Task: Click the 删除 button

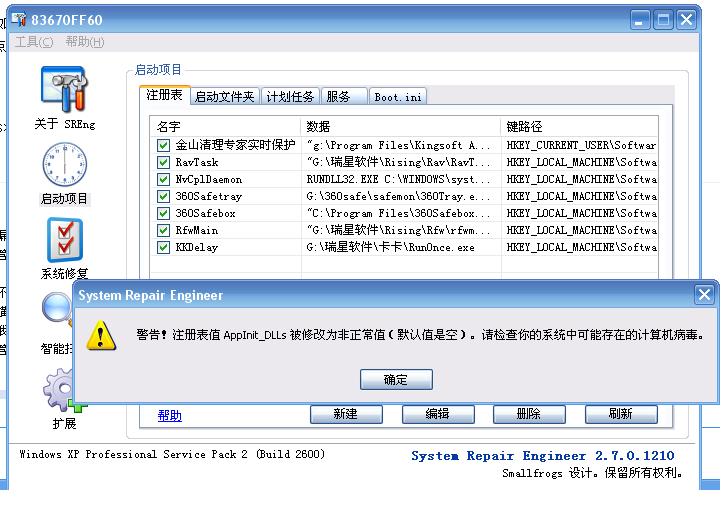Action: [x=529, y=414]
